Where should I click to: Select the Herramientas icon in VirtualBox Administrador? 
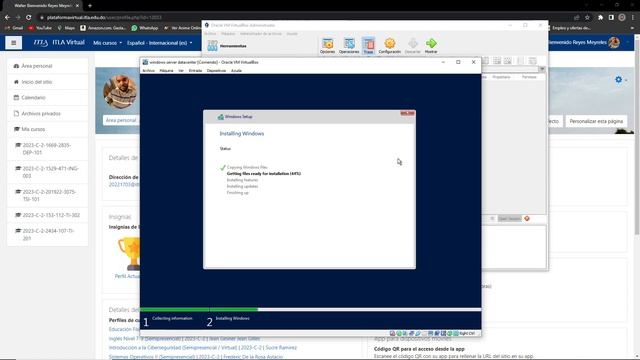coord(213,46)
